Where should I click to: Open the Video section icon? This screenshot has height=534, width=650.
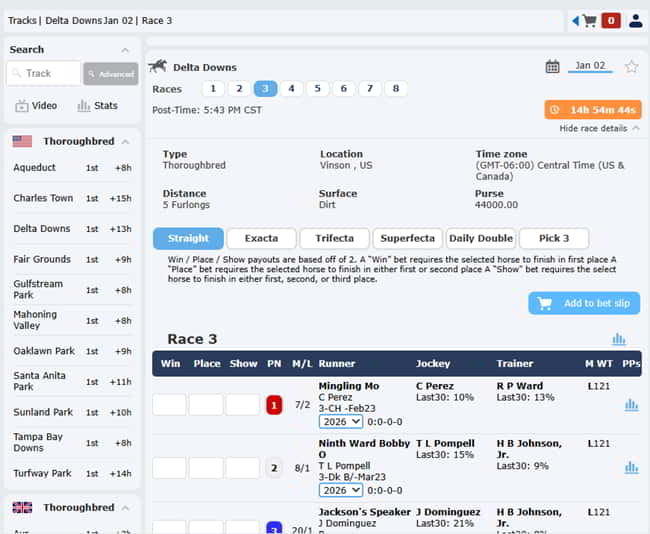[x=22, y=106]
